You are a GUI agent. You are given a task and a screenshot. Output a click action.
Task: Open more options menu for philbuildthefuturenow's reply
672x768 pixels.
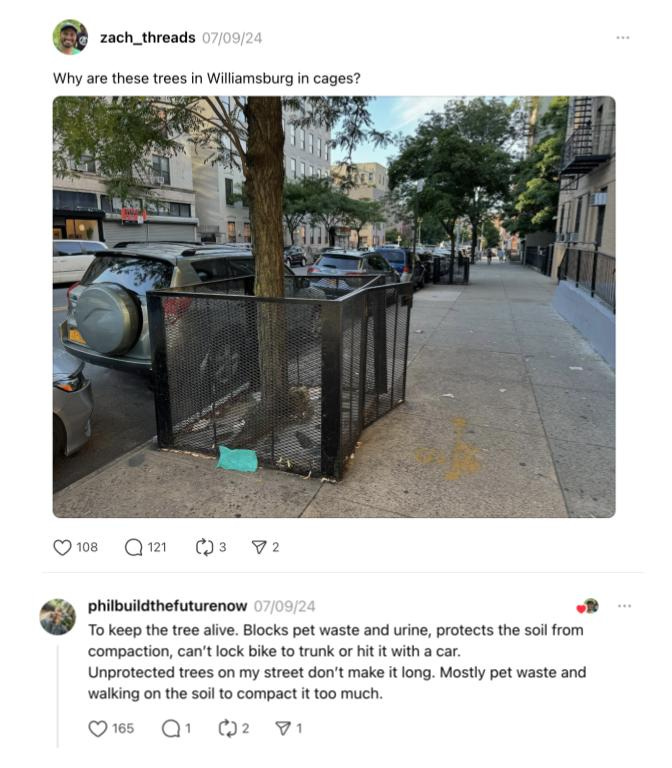point(624,606)
